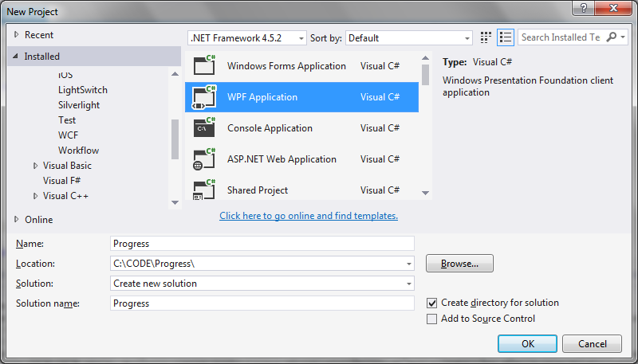
Task: Select the Visual F# category
Action: pos(62,181)
